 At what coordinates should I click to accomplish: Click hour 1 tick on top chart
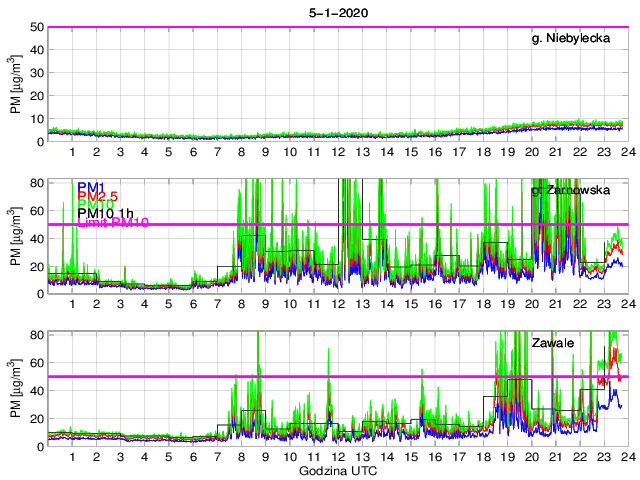click(72, 152)
